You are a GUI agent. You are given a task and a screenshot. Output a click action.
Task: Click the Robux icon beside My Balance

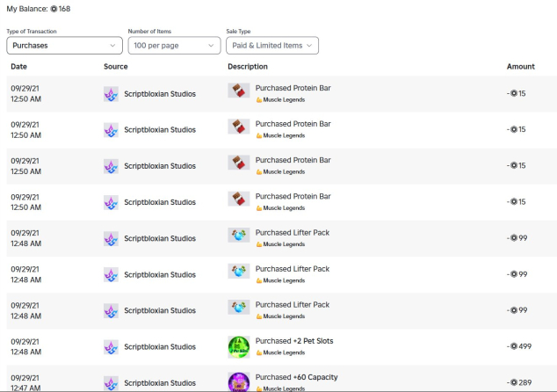[x=53, y=9]
